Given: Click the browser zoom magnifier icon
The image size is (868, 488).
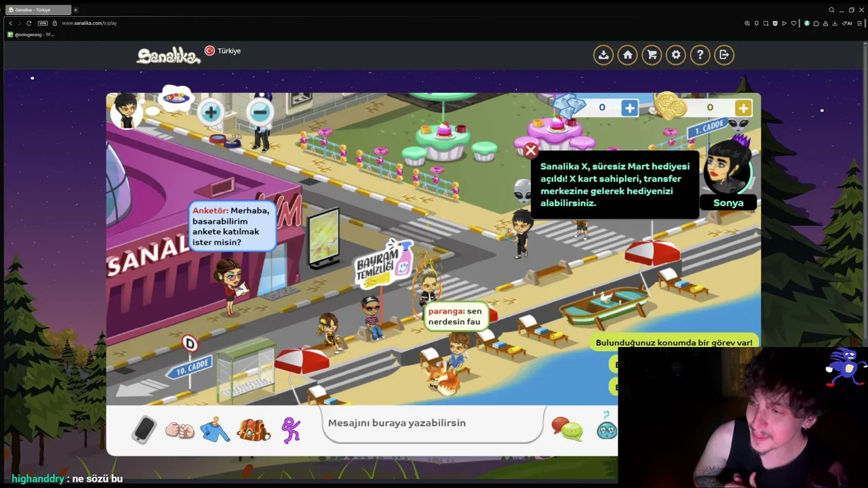Looking at the screenshot, I should click(747, 23).
